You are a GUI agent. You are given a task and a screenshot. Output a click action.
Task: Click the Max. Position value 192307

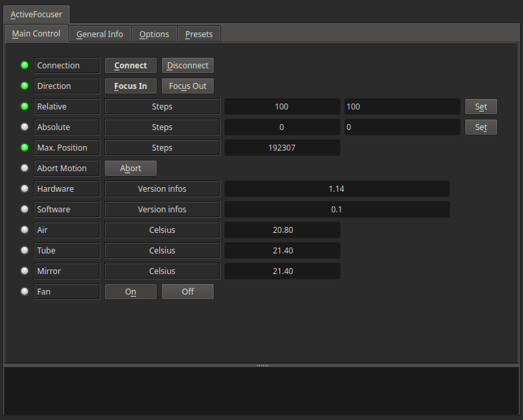[x=282, y=148]
